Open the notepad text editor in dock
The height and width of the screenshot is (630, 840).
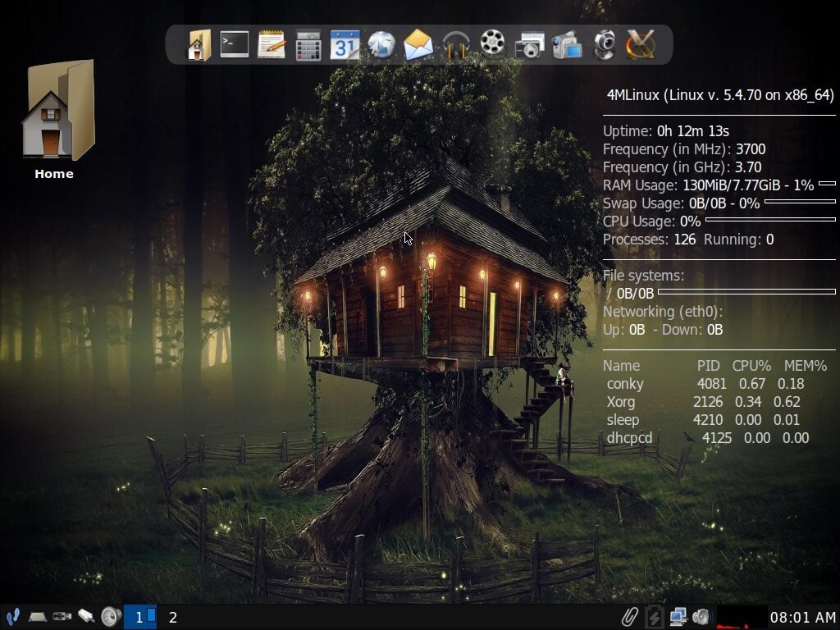[x=272, y=44]
